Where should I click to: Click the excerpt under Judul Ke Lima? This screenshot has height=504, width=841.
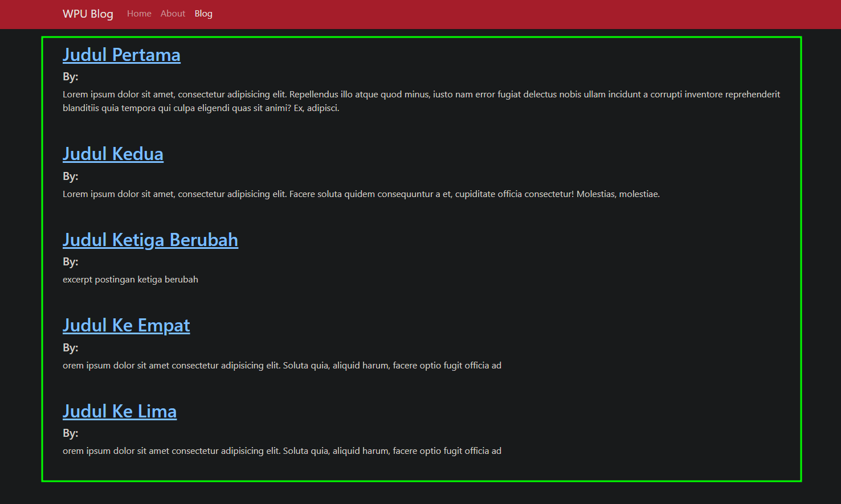click(282, 451)
